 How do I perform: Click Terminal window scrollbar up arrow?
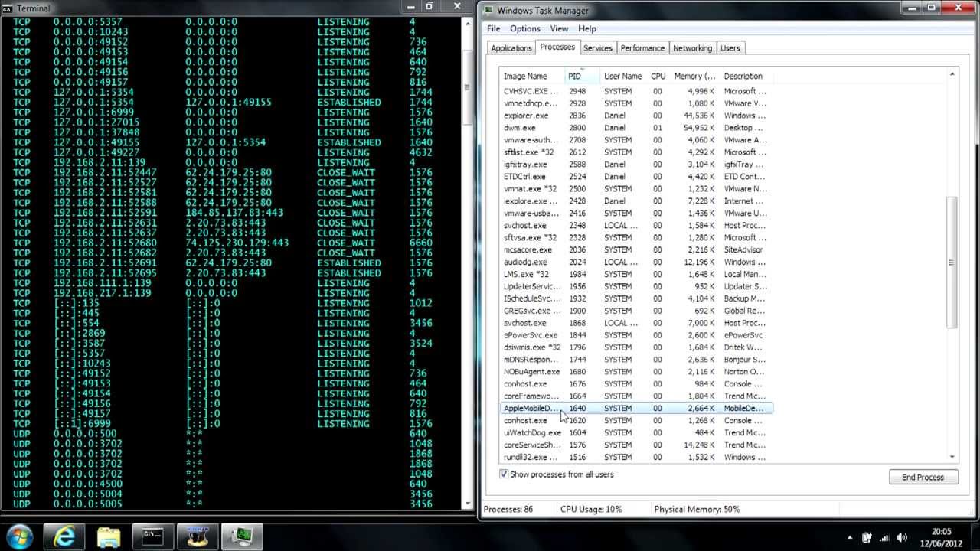point(469,23)
